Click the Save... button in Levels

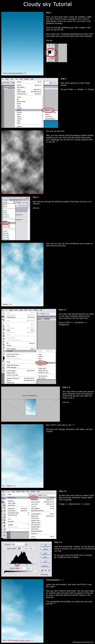[x=45, y=557]
